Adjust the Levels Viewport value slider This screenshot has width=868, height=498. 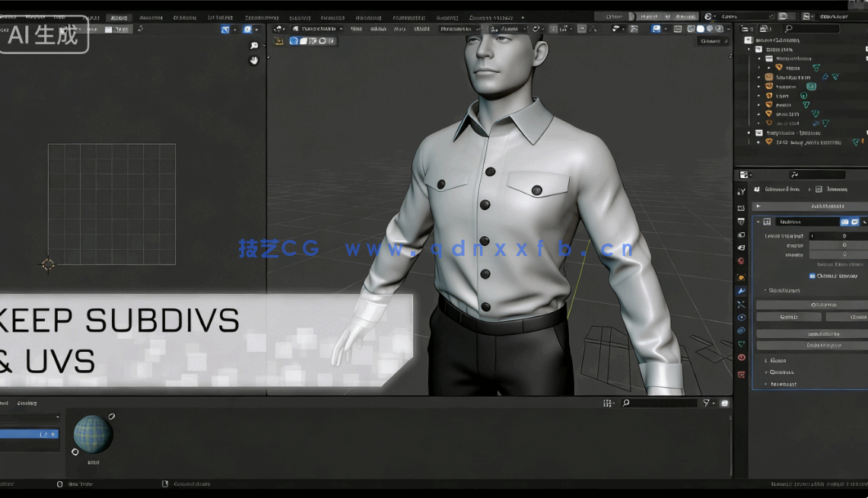[837, 236]
